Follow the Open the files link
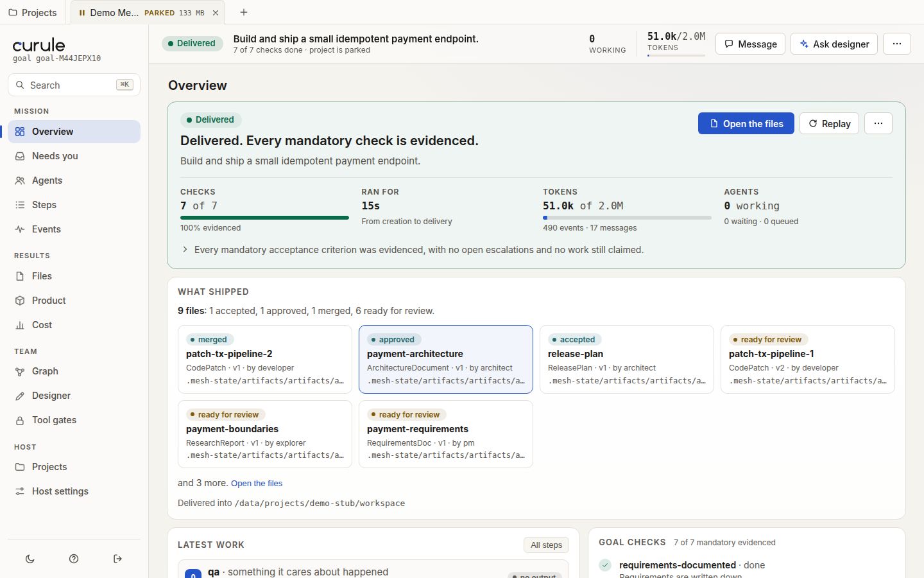Viewport: 924px width, 578px height. point(257,483)
